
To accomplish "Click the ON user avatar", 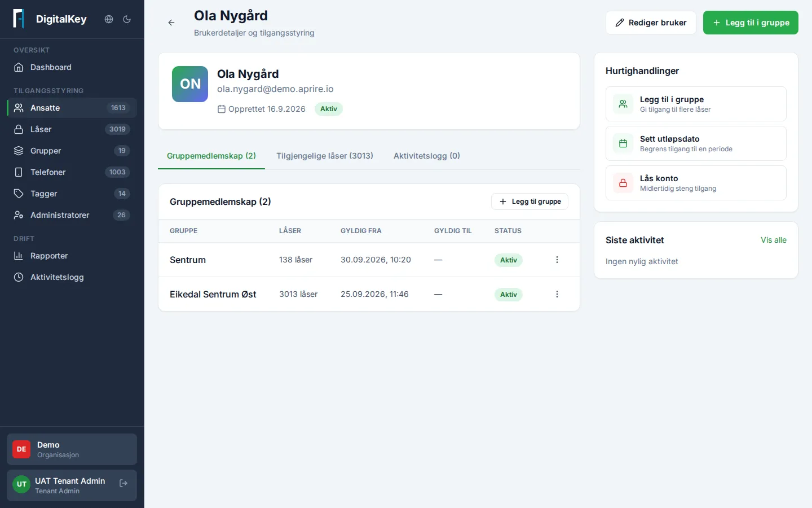I will (x=190, y=84).
